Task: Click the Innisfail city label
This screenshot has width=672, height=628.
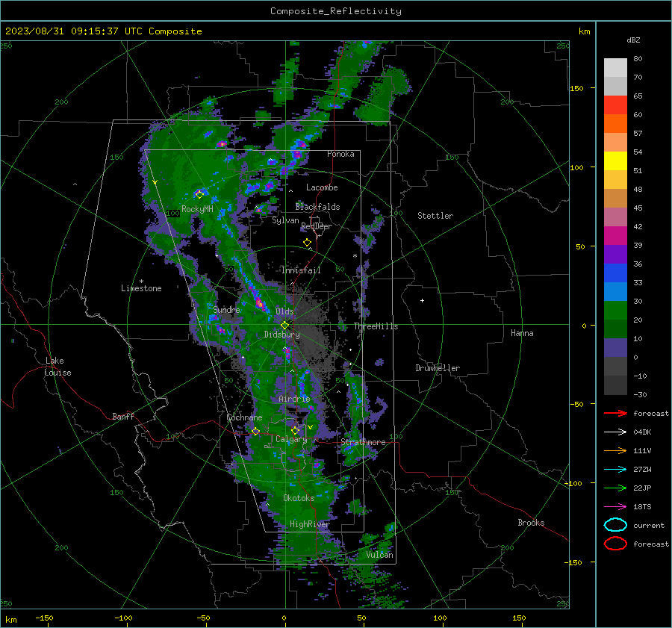Action: point(301,270)
